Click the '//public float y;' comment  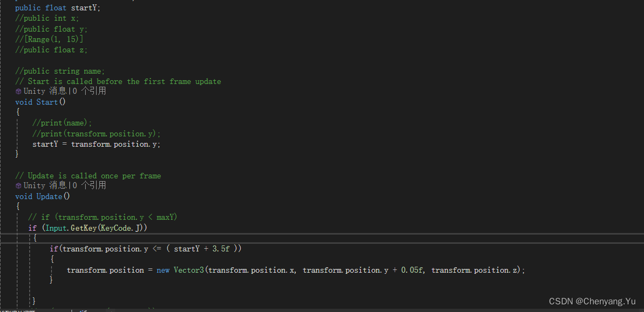click(51, 29)
